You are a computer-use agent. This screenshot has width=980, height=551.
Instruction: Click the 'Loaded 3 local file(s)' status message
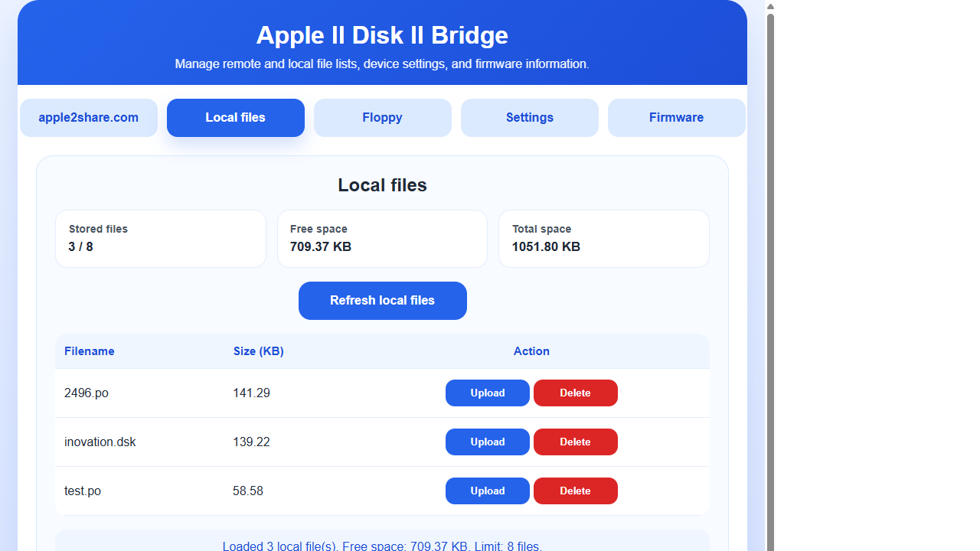[382, 546]
